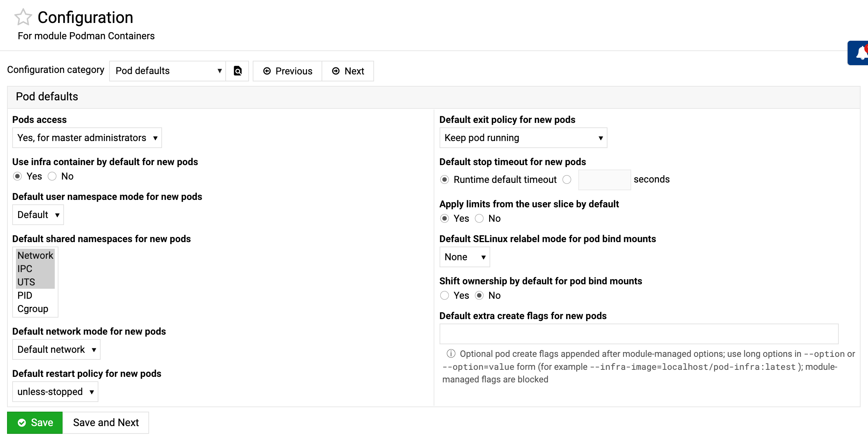
Task: Select No for Apply limits from the user slice
Action: (479, 218)
